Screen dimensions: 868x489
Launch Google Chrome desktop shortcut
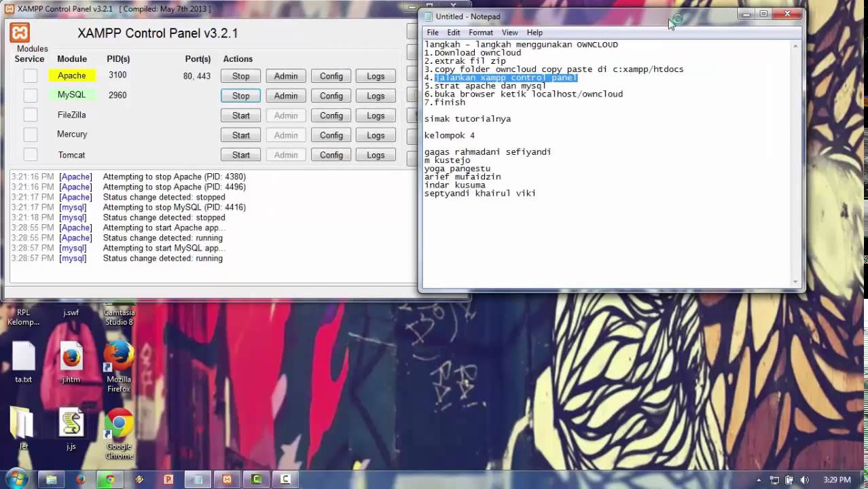coord(119,435)
